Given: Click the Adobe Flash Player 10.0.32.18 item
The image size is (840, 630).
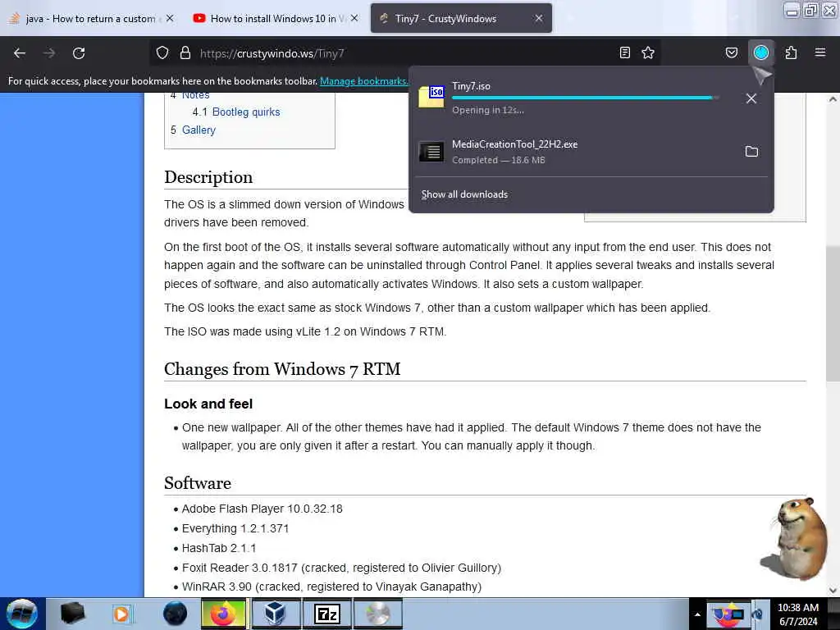Looking at the screenshot, I should pos(262,509).
